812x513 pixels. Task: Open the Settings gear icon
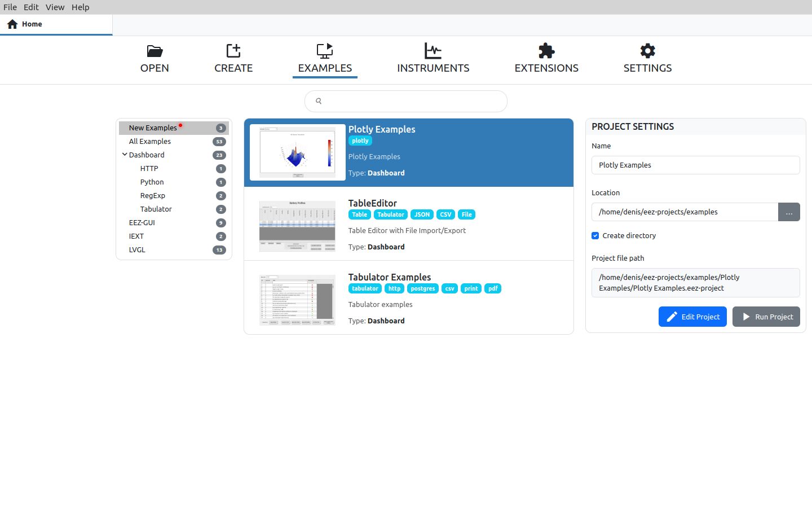click(647, 51)
